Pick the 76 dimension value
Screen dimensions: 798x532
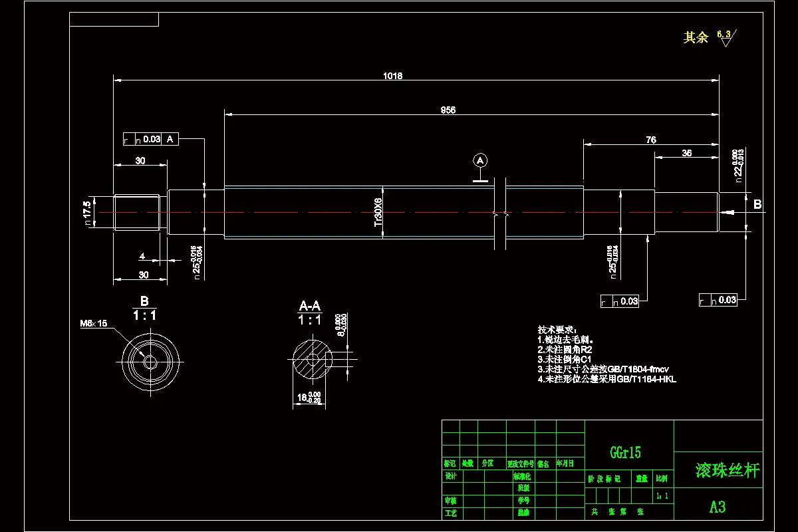point(651,140)
